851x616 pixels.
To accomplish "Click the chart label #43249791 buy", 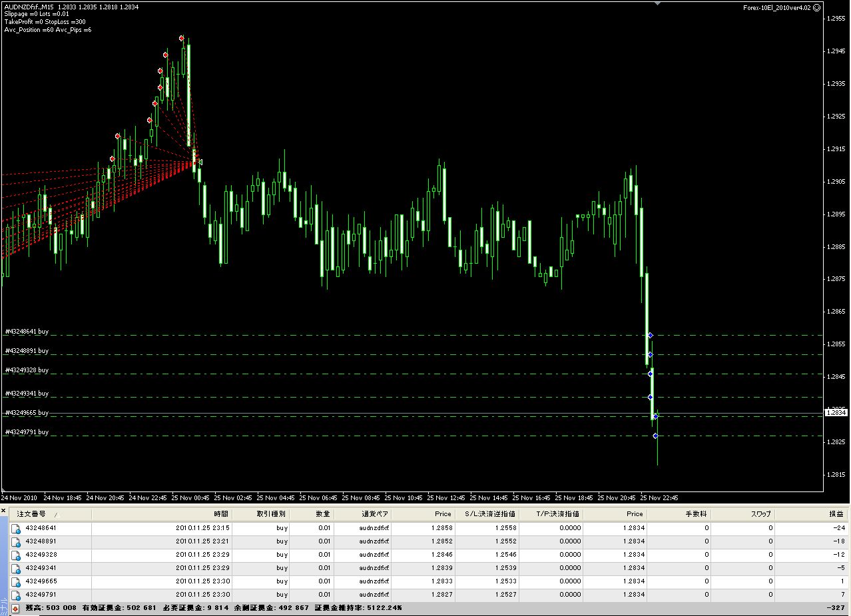I will point(27,432).
